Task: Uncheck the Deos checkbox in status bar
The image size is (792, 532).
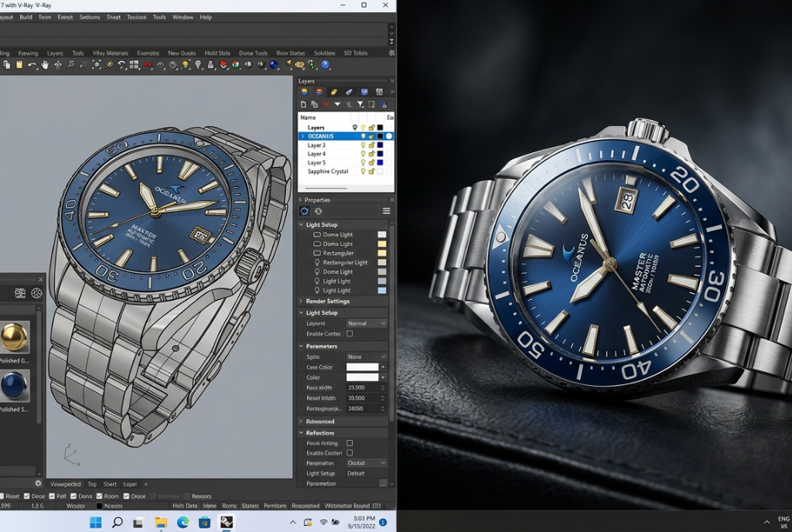Action: coord(27,496)
